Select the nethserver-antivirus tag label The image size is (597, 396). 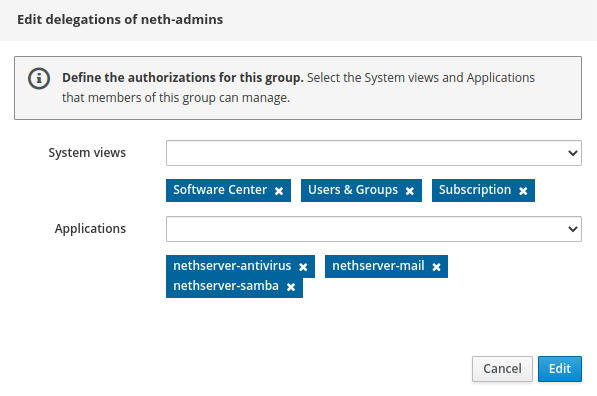tap(232, 265)
